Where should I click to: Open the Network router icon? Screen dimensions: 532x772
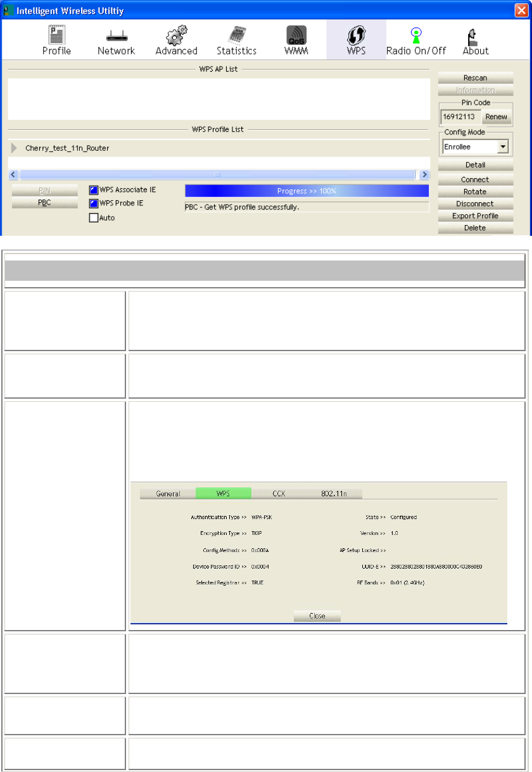click(116, 36)
